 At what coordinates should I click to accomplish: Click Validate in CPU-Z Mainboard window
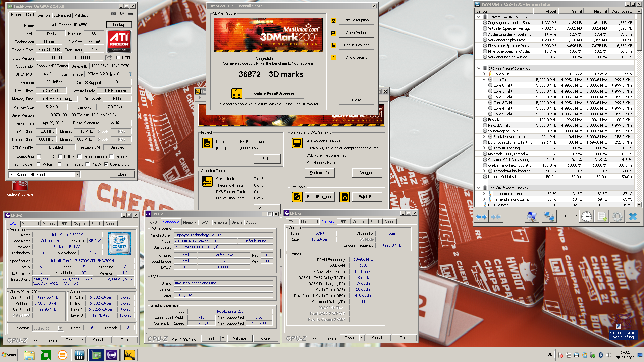(x=239, y=338)
